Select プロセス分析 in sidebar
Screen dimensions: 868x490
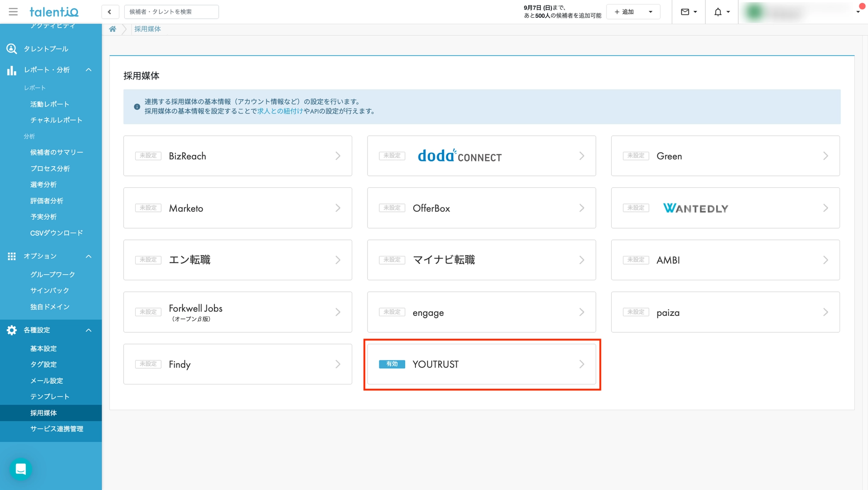tap(50, 169)
